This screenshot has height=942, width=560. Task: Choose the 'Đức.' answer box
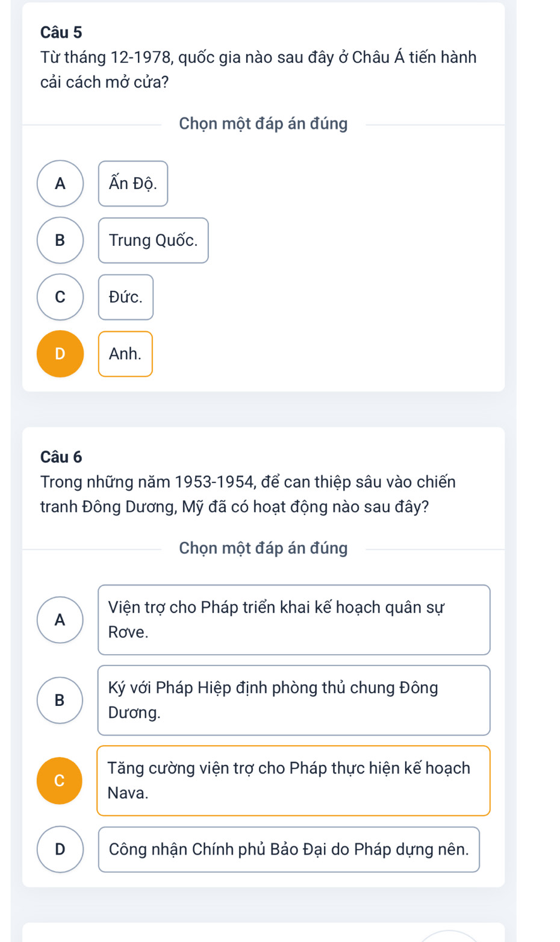click(126, 297)
